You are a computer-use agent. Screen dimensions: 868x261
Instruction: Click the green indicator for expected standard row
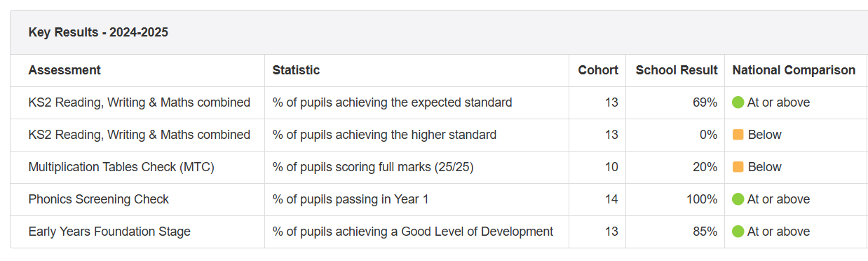[738, 102]
